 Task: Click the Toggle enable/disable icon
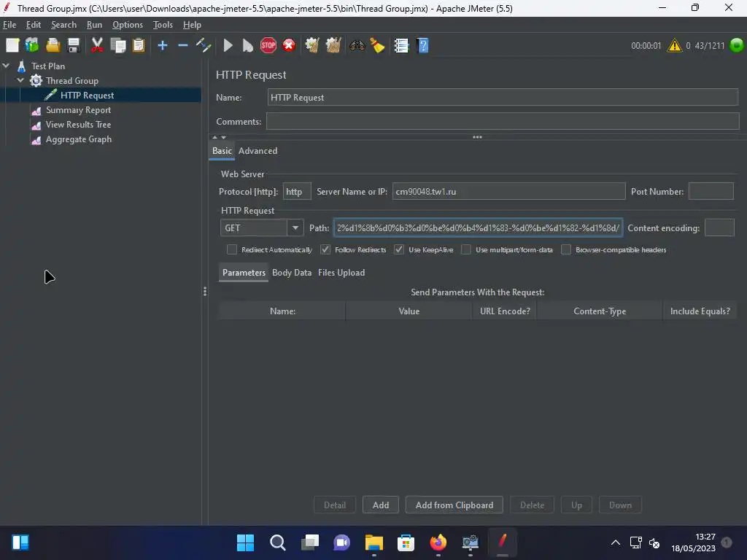(x=204, y=46)
